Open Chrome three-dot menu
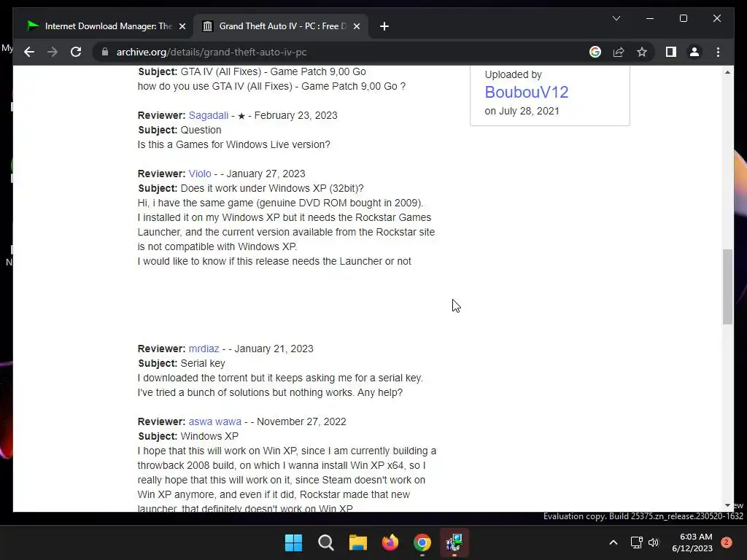747x560 pixels. 718,52
